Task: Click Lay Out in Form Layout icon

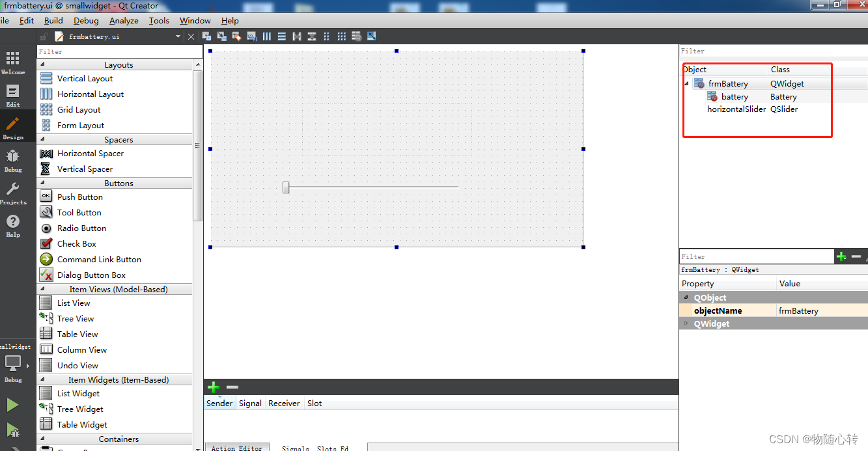Action: [327, 36]
